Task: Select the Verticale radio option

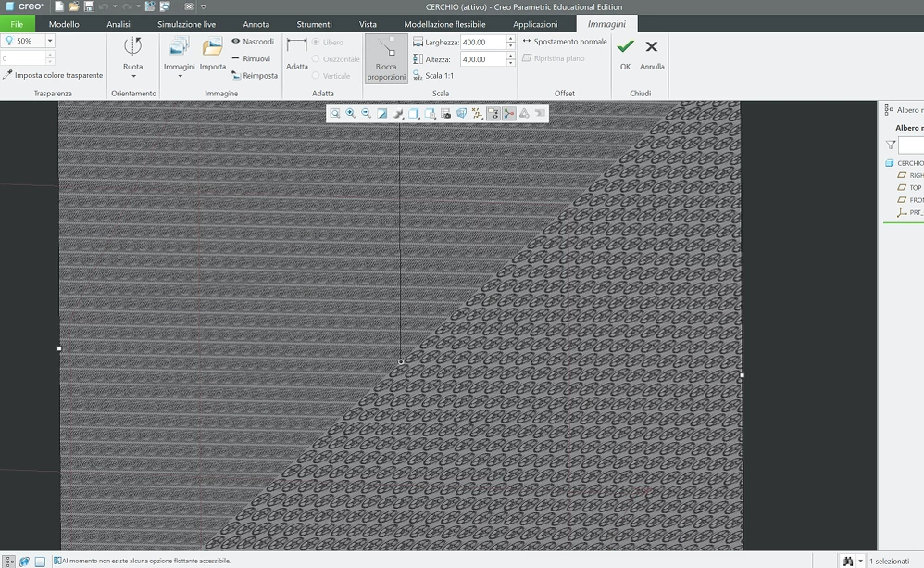Action: (318, 74)
